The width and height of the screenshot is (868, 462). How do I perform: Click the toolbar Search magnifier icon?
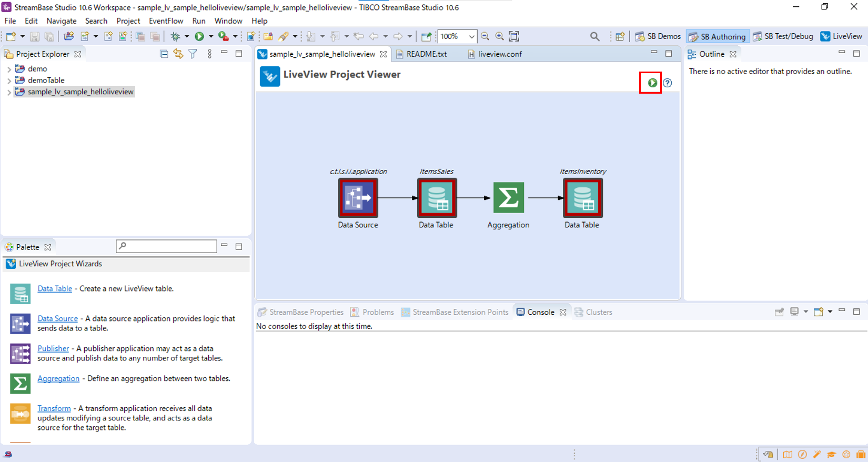pos(594,36)
